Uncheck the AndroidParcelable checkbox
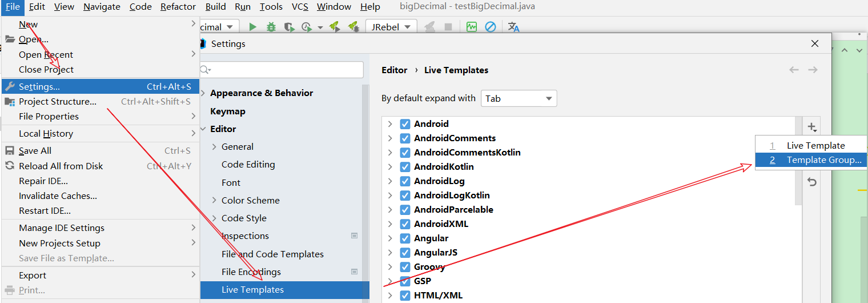The image size is (868, 303). (405, 209)
